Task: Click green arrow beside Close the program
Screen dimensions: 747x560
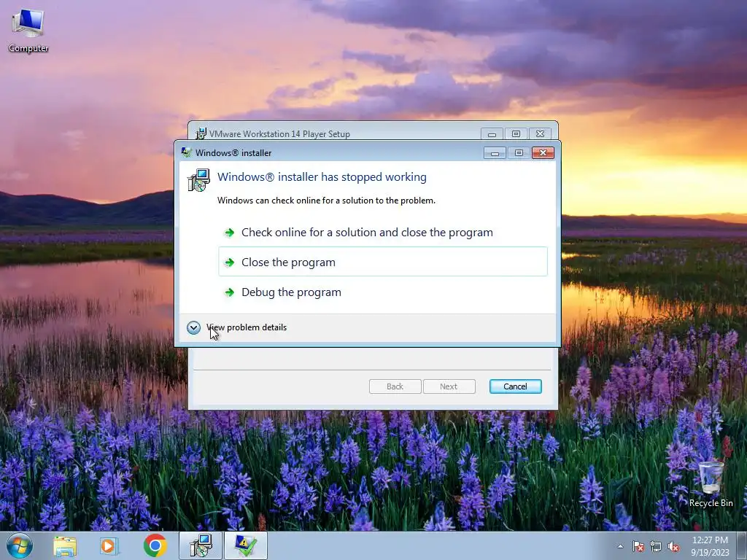Action: point(230,262)
